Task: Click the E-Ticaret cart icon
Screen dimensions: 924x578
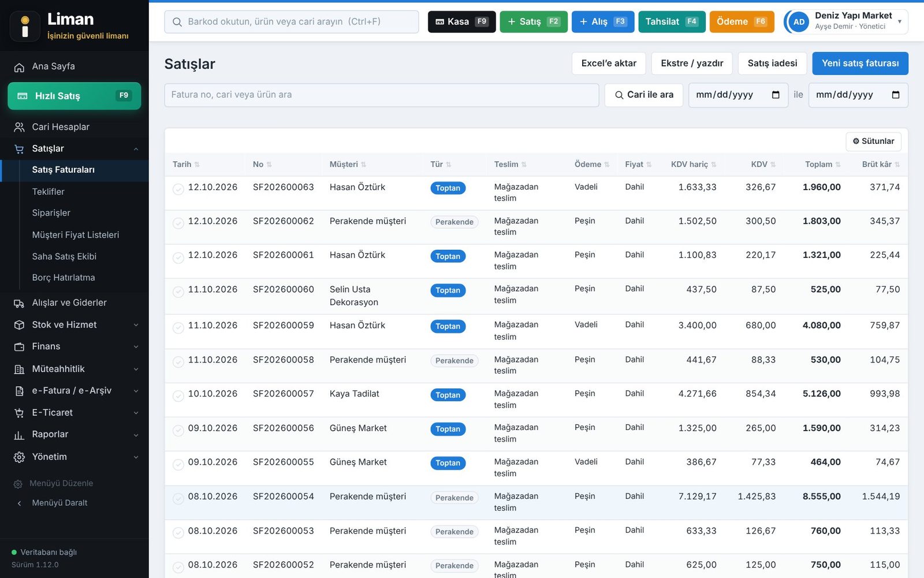Action: point(19,413)
